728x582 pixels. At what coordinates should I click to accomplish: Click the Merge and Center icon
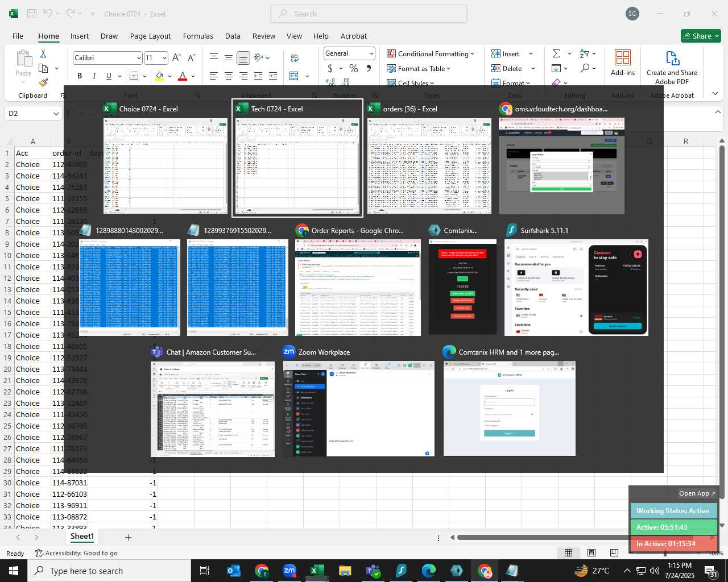pos(294,76)
